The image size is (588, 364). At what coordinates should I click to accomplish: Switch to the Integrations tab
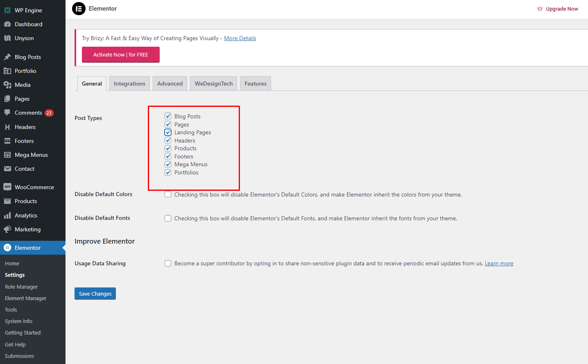pyautogui.click(x=129, y=84)
